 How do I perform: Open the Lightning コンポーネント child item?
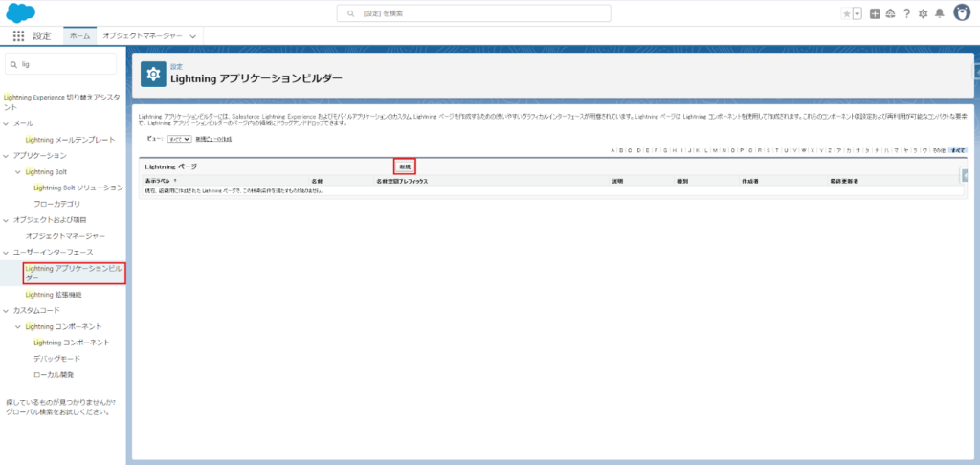point(72,343)
